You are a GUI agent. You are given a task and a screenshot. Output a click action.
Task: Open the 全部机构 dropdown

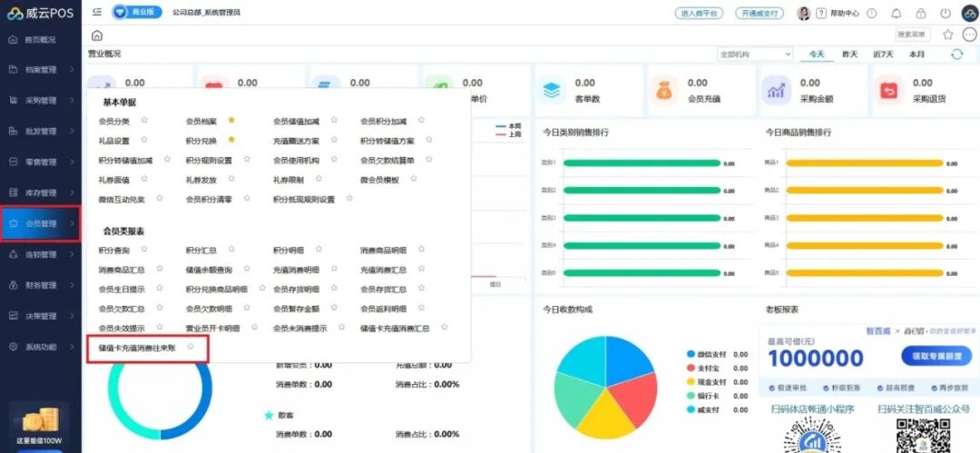coord(754,54)
